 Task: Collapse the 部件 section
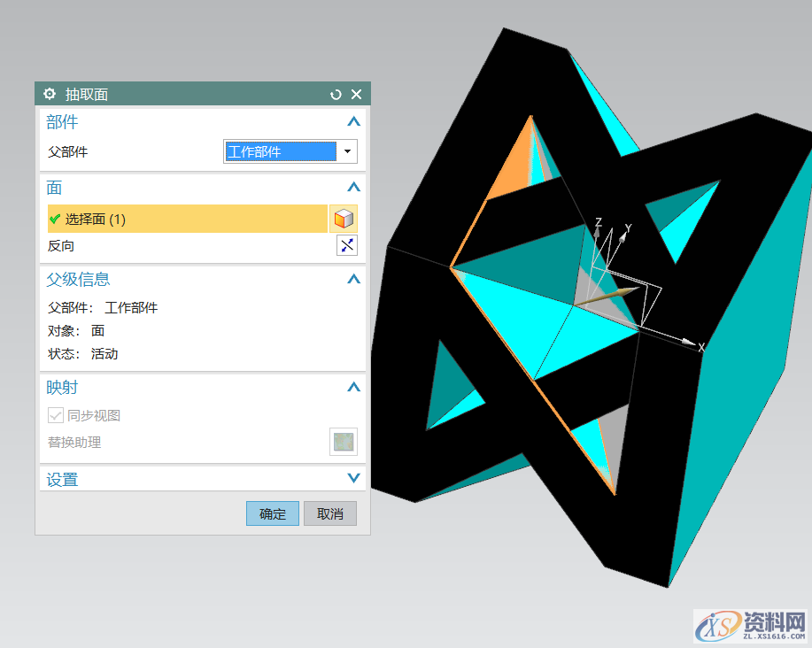pos(353,122)
